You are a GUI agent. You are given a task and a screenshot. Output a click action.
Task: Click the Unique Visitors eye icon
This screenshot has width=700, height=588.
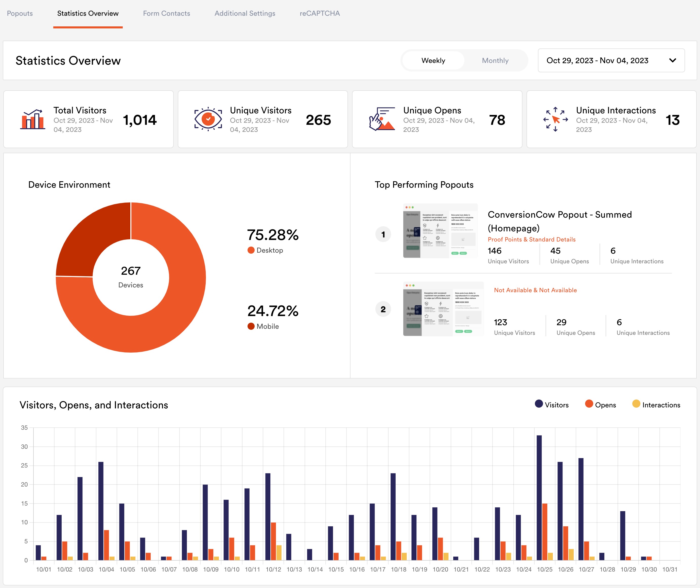pyautogui.click(x=208, y=119)
